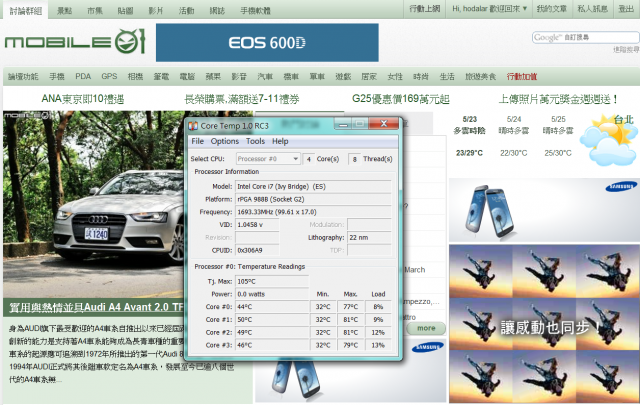Open the 筆電 category

[161, 76]
